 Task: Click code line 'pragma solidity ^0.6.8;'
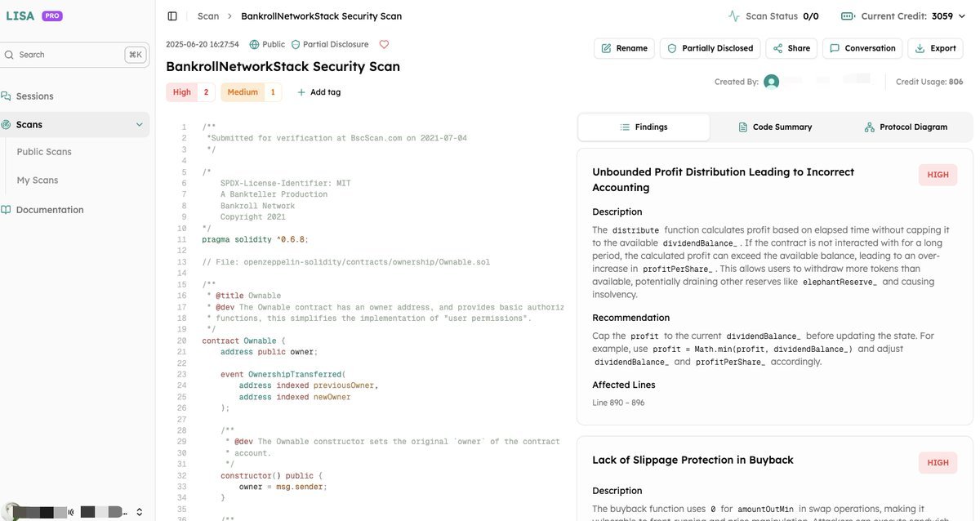(256, 239)
